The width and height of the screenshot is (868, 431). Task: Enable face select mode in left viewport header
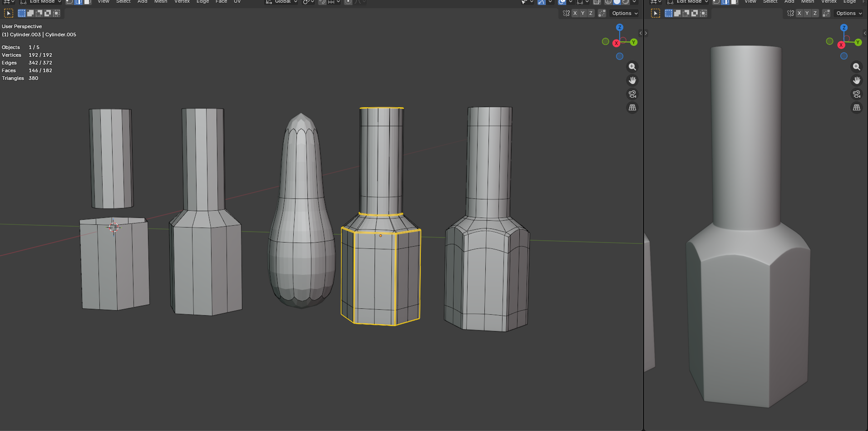(x=87, y=2)
